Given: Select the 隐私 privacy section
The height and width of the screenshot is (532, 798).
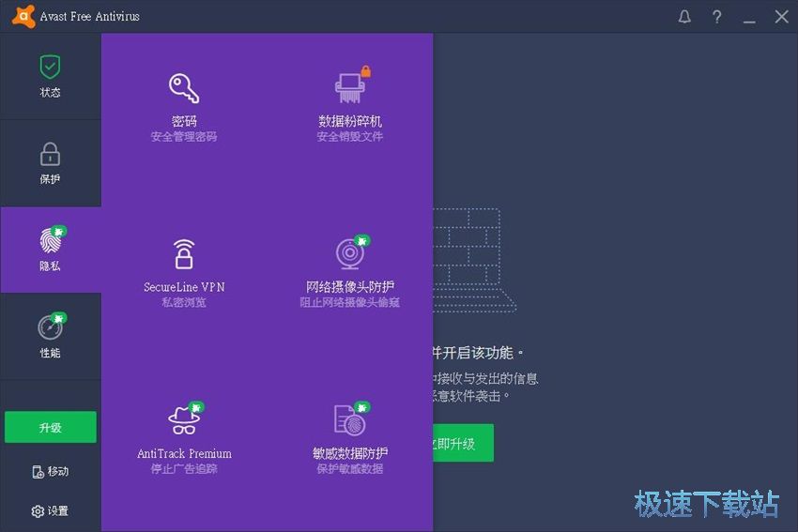Looking at the screenshot, I should pos(51,250).
